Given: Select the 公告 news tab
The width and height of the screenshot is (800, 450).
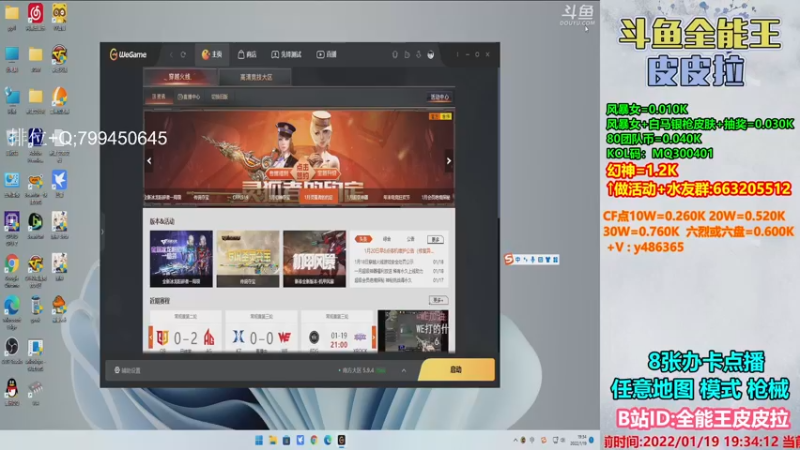Looking at the screenshot, I should pos(411,239).
